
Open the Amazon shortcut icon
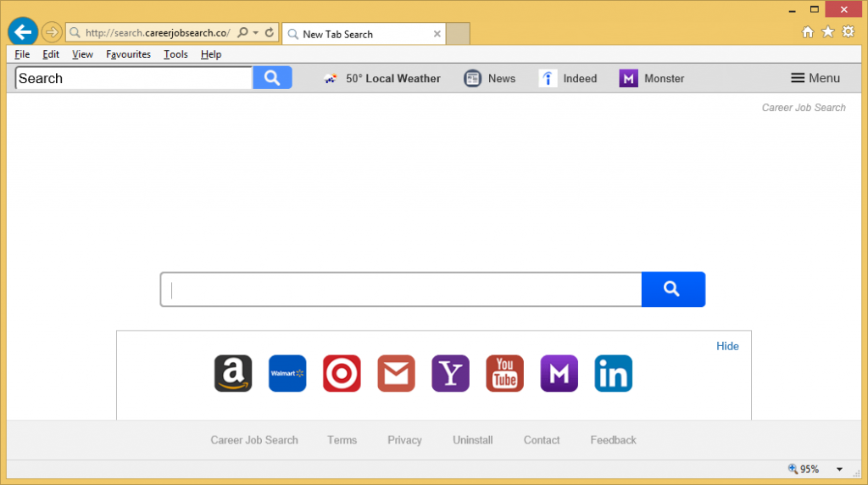click(x=233, y=373)
